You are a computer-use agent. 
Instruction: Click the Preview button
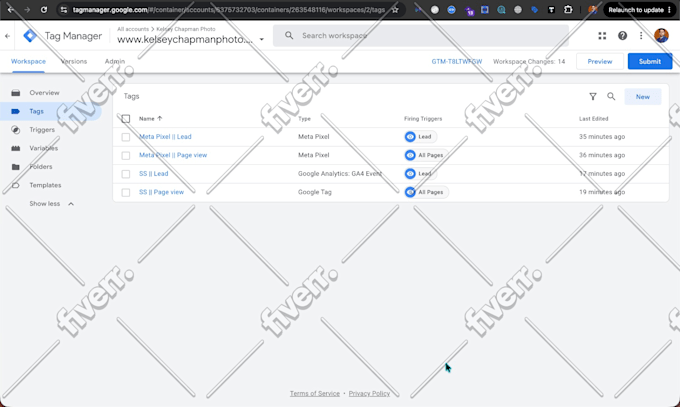coord(600,62)
